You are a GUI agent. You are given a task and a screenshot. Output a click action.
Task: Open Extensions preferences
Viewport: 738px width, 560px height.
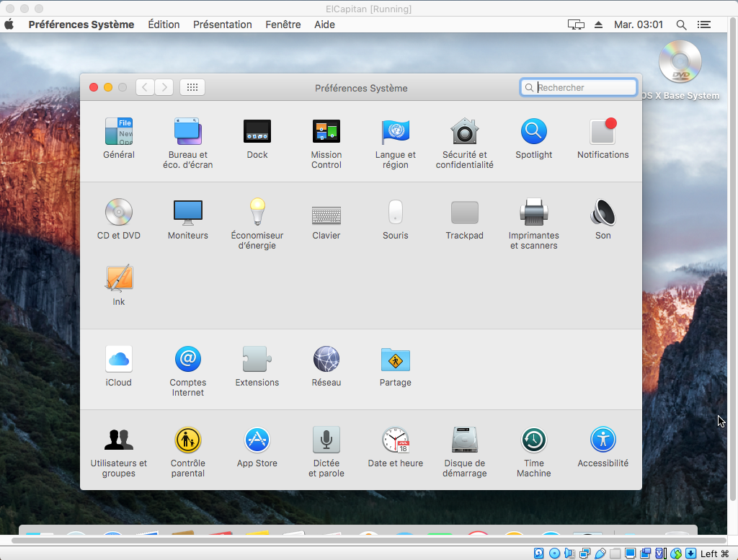[257, 367]
